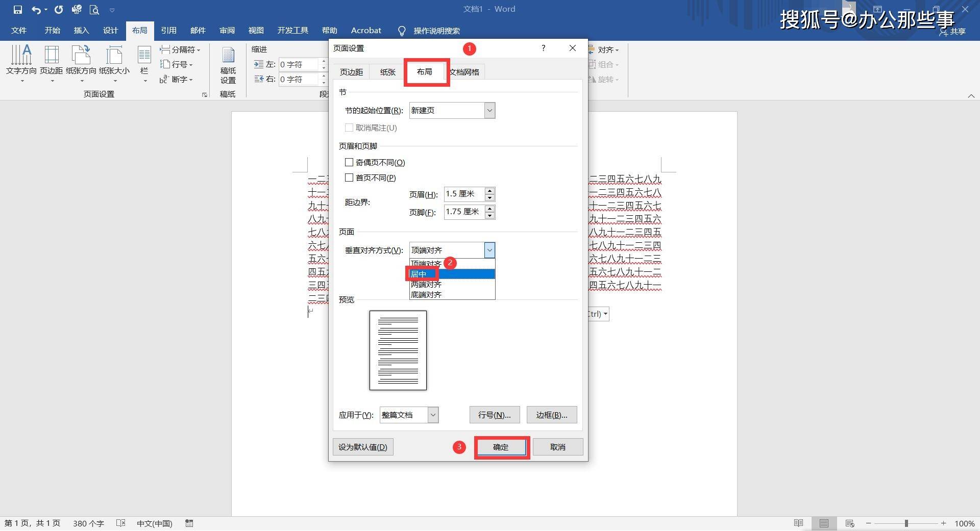Select Center (居中) in alignment list
This screenshot has height=531, width=980.
click(x=452, y=274)
